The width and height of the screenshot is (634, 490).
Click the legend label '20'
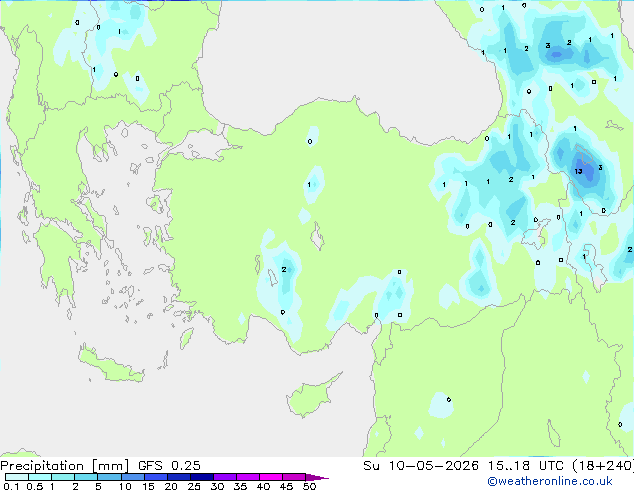(171, 486)
